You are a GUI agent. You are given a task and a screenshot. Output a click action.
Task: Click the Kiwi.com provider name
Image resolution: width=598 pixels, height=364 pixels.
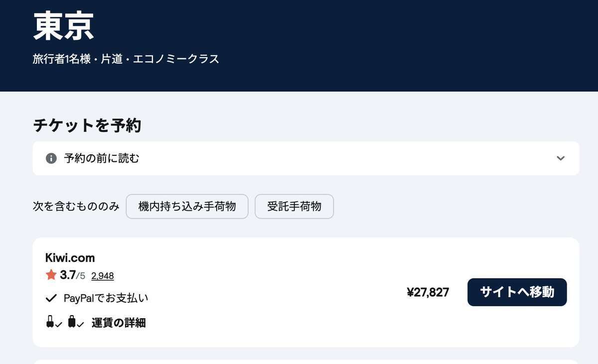point(70,258)
